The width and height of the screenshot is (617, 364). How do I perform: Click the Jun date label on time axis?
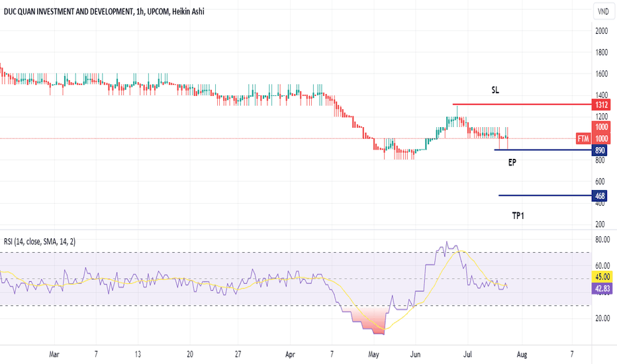[x=415, y=354]
